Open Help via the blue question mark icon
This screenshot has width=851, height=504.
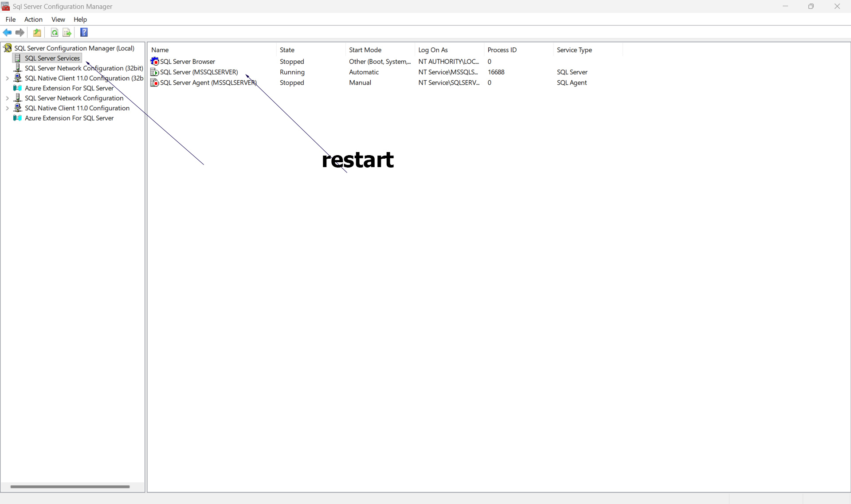pos(84,32)
